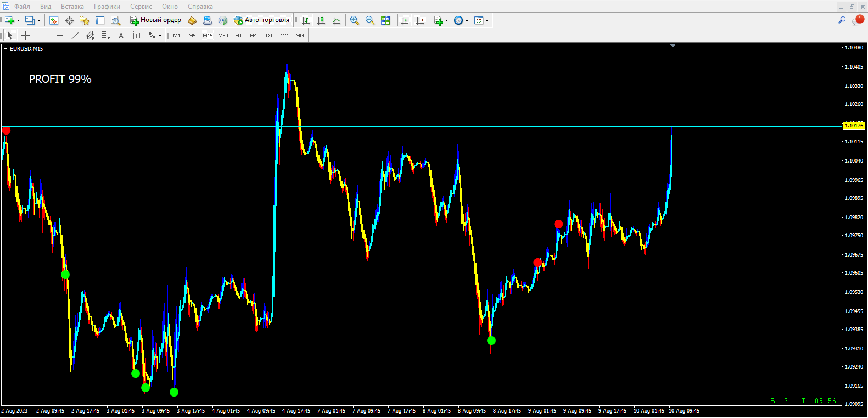The height and width of the screenshot is (418, 868).
Task: Open the Вставка menu
Action: (72, 7)
